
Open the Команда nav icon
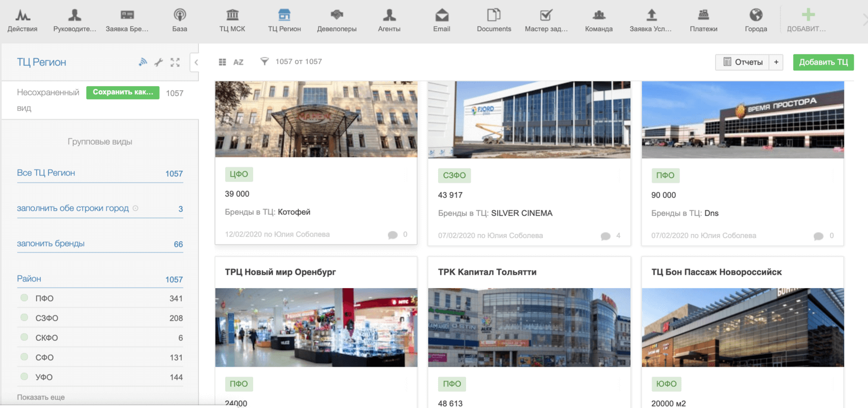pyautogui.click(x=599, y=15)
